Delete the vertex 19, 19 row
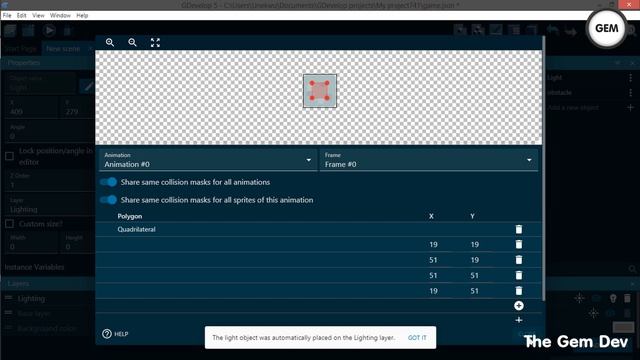The height and width of the screenshot is (360, 640). [519, 244]
